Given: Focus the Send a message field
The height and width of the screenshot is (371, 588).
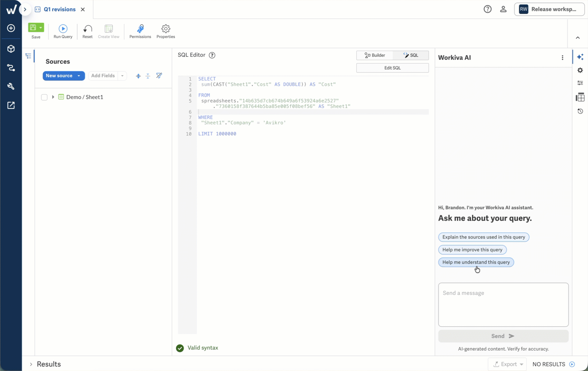Looking at the screenshot, I should (503, 305).
